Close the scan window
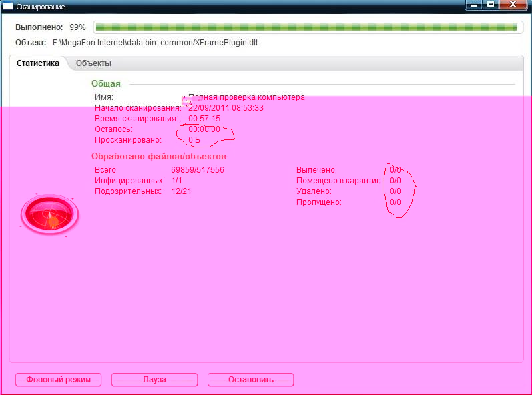Image resolution: width=532 pixels, height=395 pixels. 515,5
